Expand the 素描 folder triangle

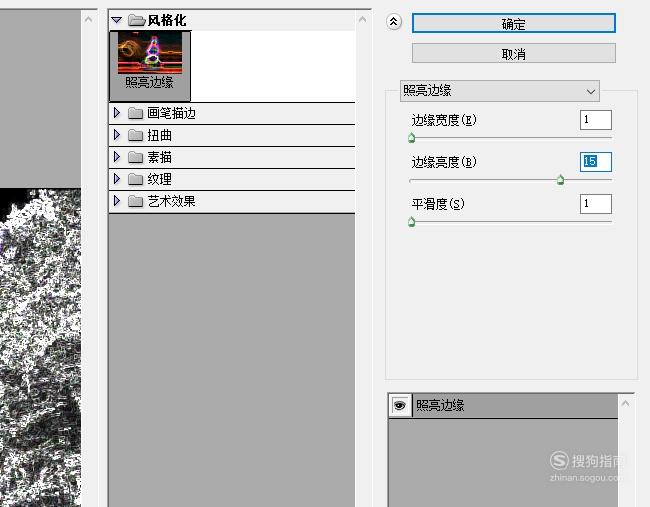[117, 156]
